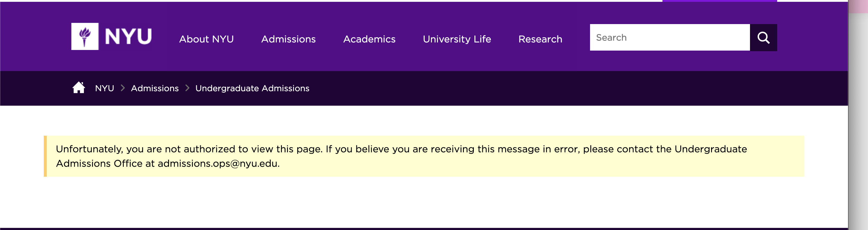
Task: Open the About NYU menu
Action: 206,39
